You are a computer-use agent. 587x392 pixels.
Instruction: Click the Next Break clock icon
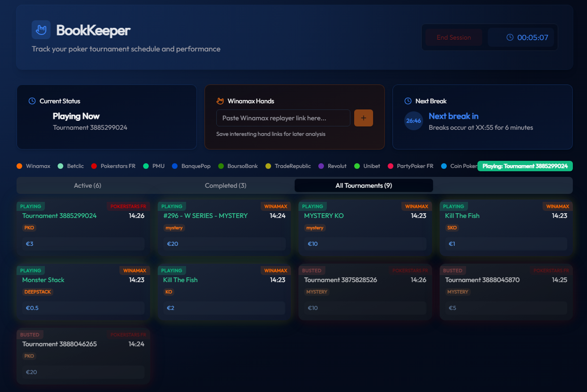[408, 101]
